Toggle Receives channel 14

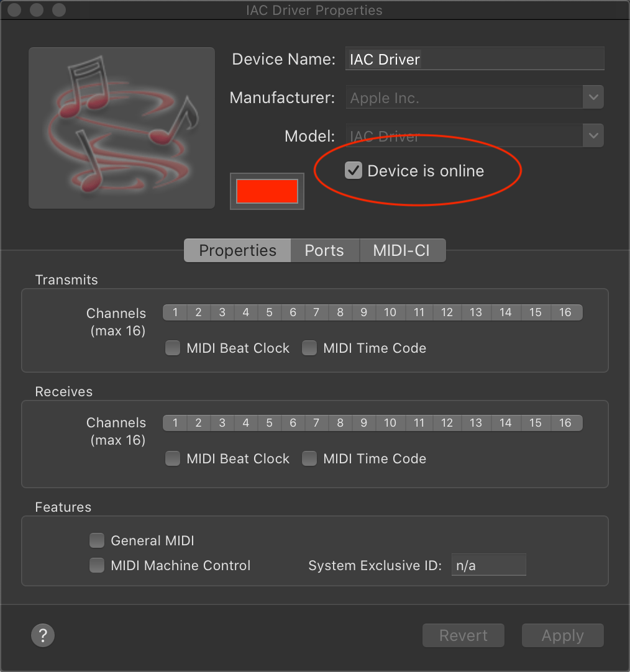[x=506, y=423]
